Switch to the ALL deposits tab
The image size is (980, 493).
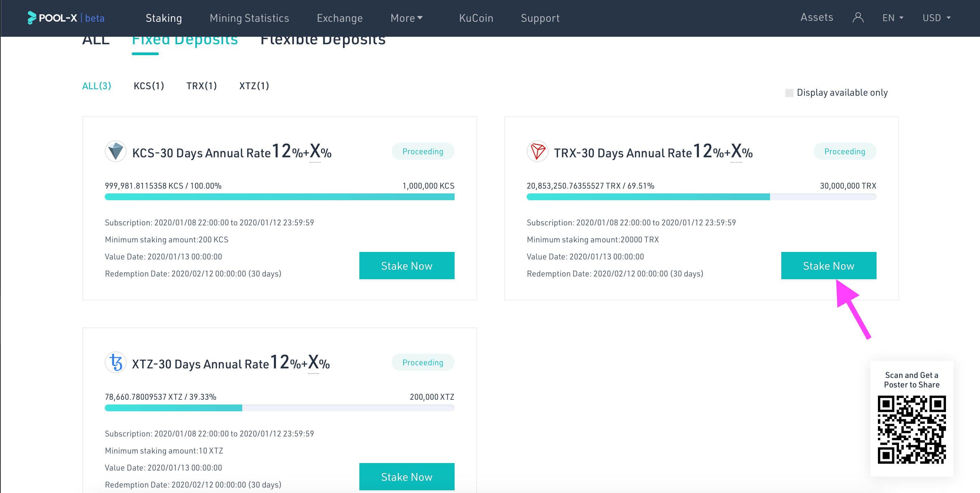(96, 41)
